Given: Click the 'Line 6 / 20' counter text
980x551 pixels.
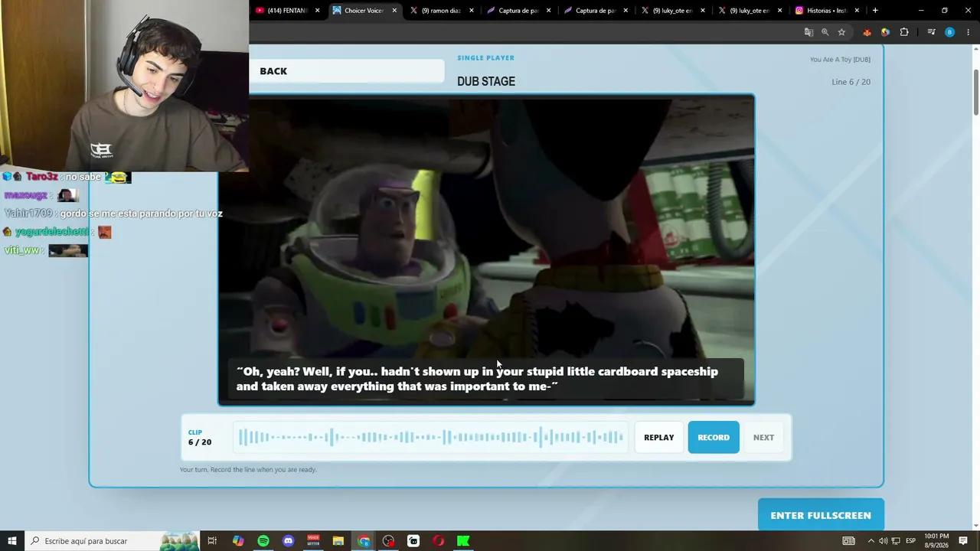Looking at the screenshot, I should tap(851, 82).
